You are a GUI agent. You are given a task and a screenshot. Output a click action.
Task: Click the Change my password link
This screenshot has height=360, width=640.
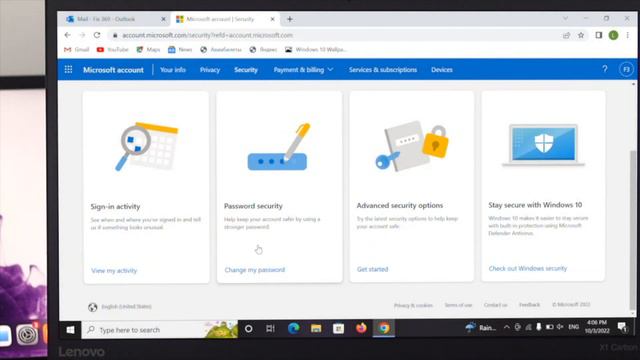[x=255, y=270]
